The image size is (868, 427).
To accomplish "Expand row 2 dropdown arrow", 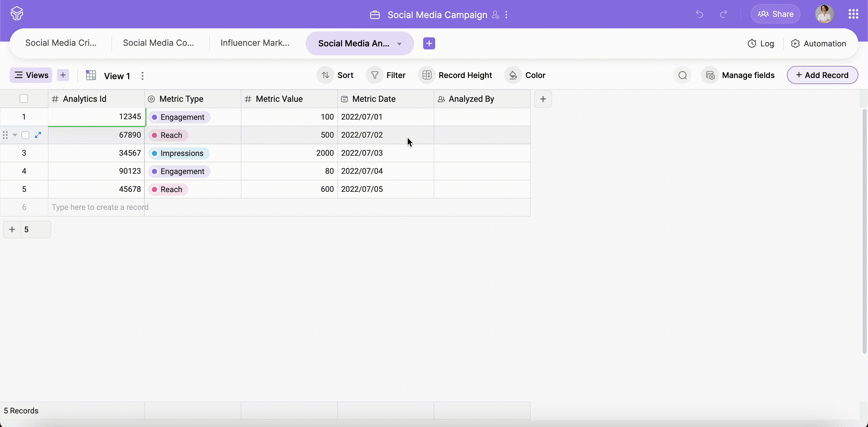I will tap(15, 135).
